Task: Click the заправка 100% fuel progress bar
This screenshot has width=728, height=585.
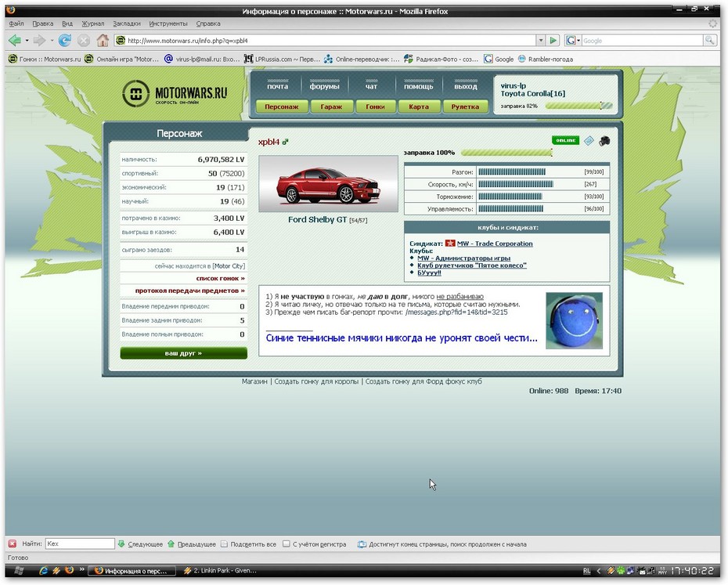Action: (x=506, y=153)
